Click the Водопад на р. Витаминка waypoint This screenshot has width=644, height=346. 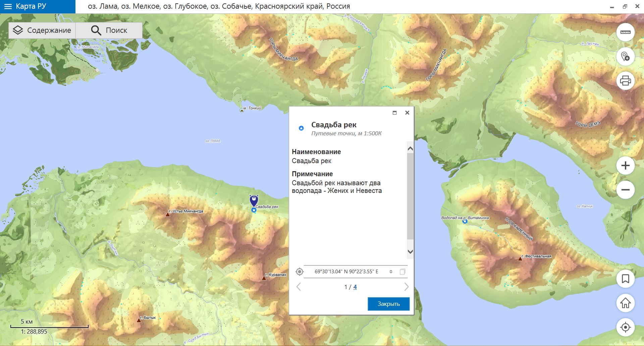(465, 221)
